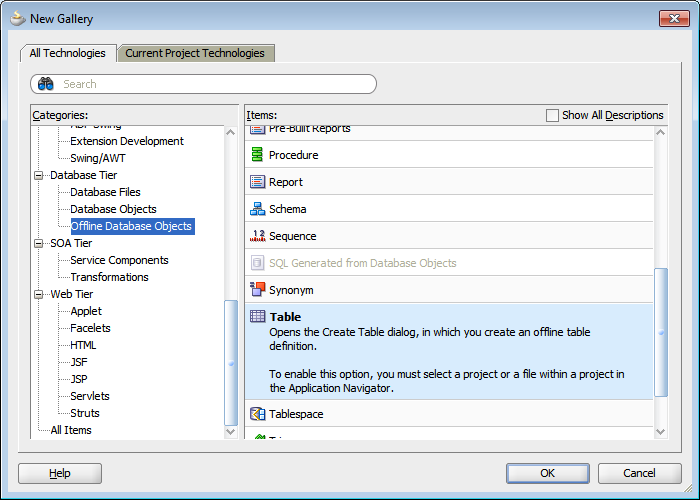This screenshot has width=700, height=500.
Task: Select Database Files category
Action: pyautogui.click(x=105, y=192)
